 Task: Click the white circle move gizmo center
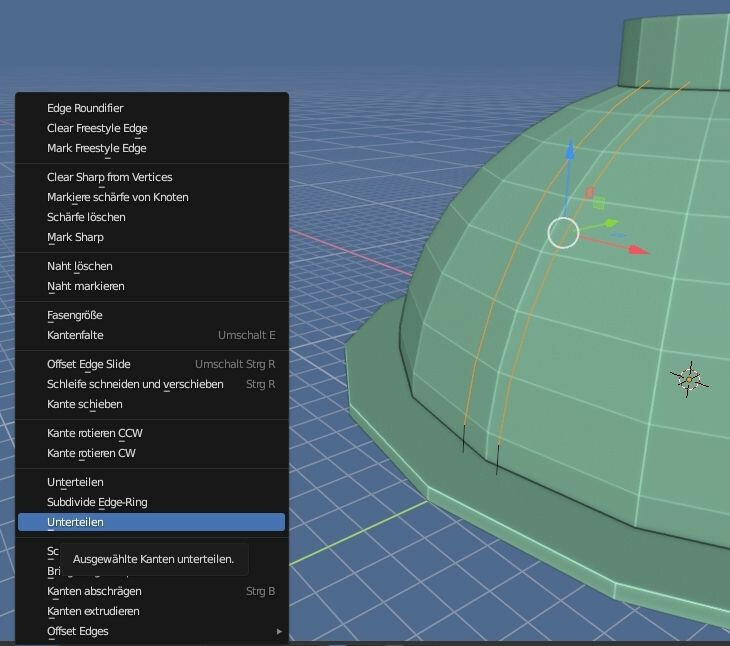point(563,233)
